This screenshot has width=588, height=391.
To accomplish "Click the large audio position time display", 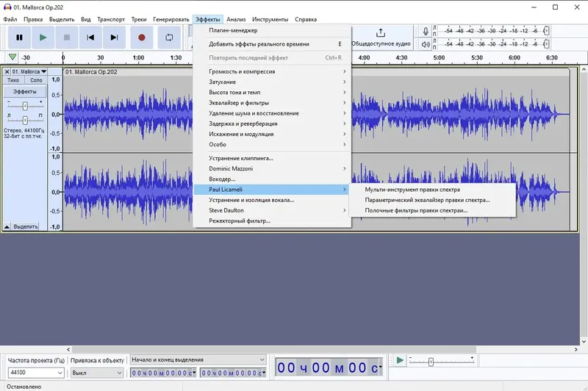I will coord(329,367).
